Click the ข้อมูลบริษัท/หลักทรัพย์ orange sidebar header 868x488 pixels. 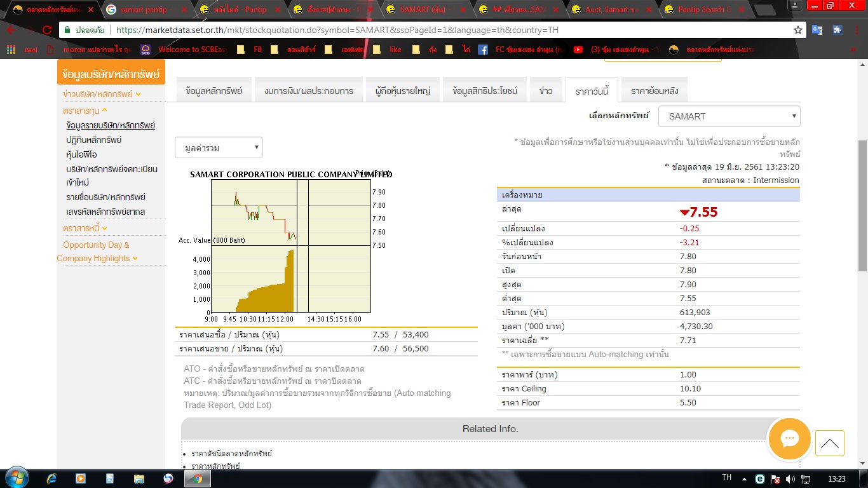111,72
